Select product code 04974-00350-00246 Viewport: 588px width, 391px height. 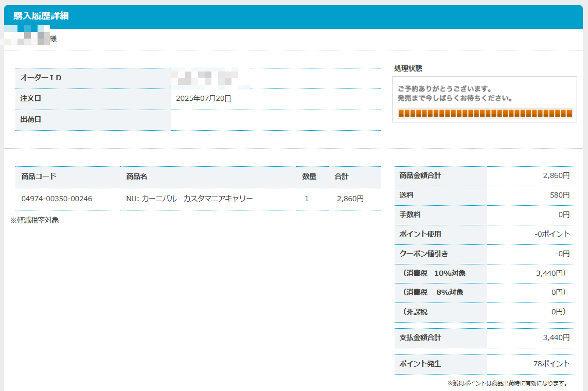tap(57, 199)
